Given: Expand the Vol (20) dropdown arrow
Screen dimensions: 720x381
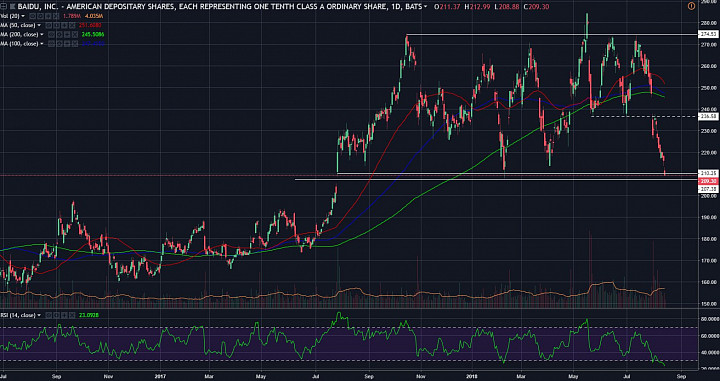Looking at the screenshot, I should click(23, 16).
